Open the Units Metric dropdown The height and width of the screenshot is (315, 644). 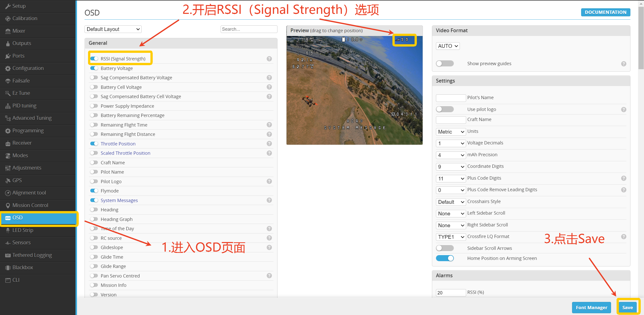pos(451,132)
